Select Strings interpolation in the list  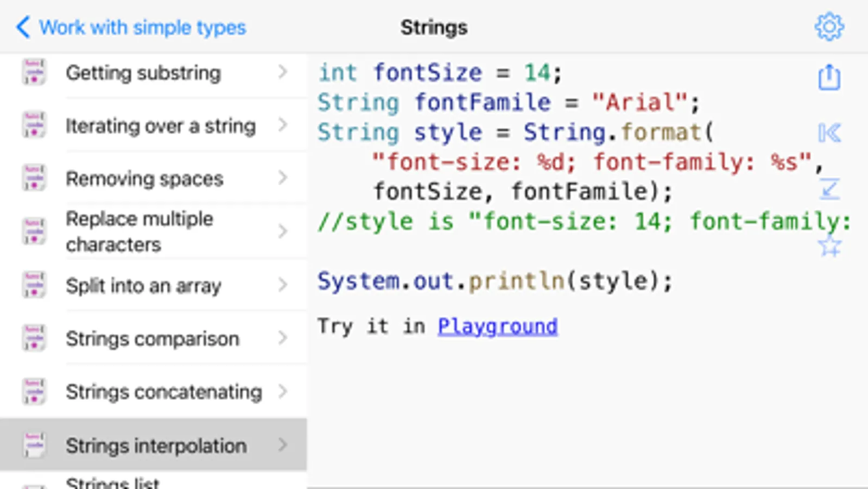[156, 446]
